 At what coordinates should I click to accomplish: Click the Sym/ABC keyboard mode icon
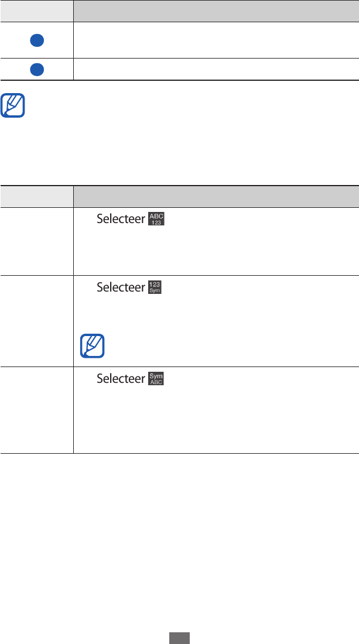coord(156,379)
